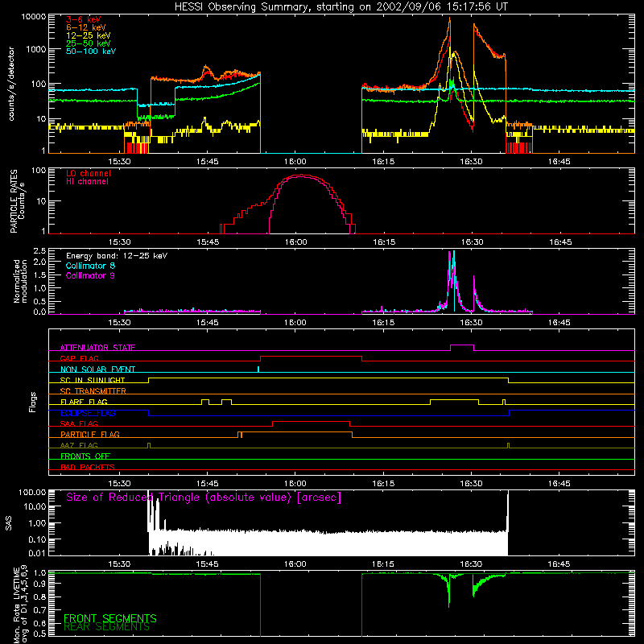
Task: Select the Collimator 9 legend label
Action: (x=90, y=275)
